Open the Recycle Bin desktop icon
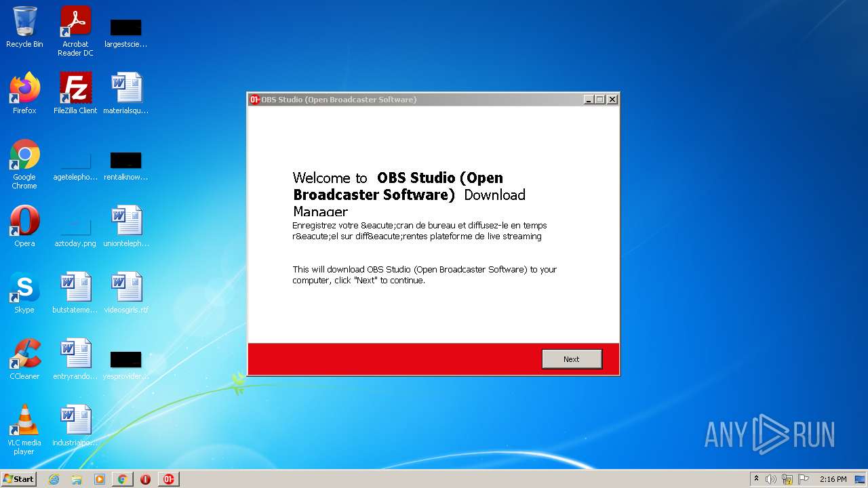The image size is (868, 488). (x=24, y=27)
